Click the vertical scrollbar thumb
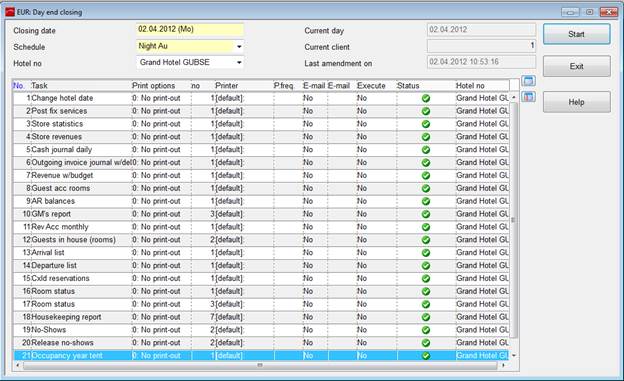Viewport: 624px width, 381px height. coord(513,220)
